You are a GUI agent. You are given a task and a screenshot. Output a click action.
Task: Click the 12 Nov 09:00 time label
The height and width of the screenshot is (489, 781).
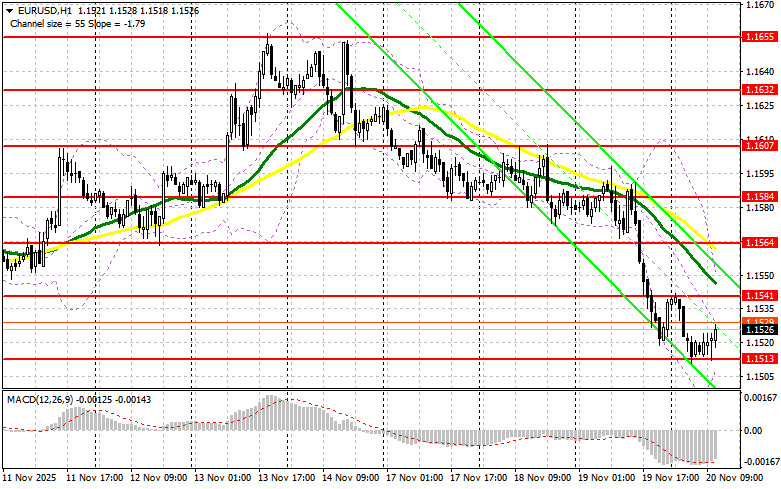point(158,478)
